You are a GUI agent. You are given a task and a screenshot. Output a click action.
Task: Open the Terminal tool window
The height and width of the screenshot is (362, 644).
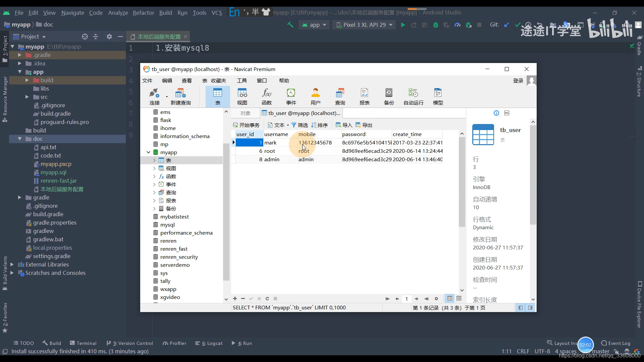tap(83, 343)
